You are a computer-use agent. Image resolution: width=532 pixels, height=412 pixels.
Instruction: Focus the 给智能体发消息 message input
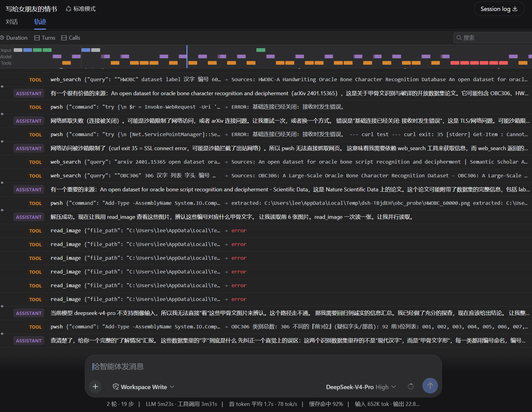pos(263,367)
